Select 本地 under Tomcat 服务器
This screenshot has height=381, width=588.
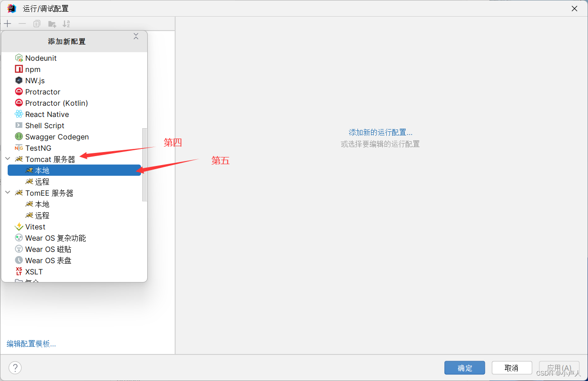pos(74,170)
